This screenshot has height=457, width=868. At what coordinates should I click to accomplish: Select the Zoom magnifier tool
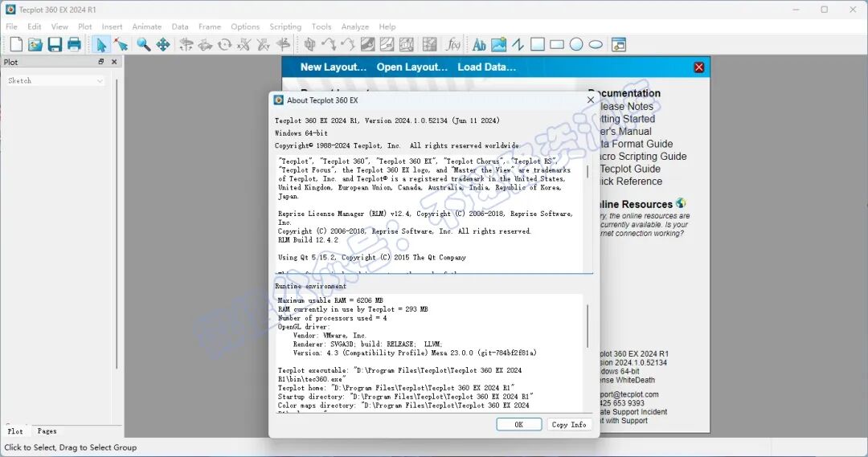[x=144, y=44]
